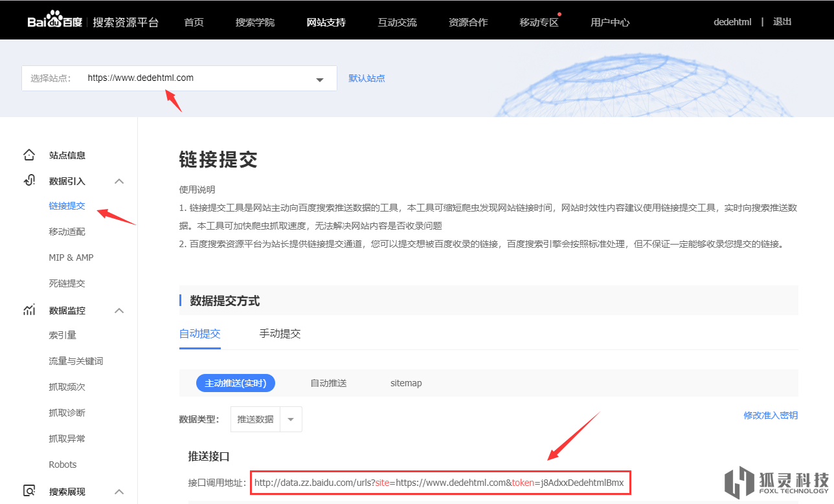Click the 数据监控 chart icon

click(29, 311)
